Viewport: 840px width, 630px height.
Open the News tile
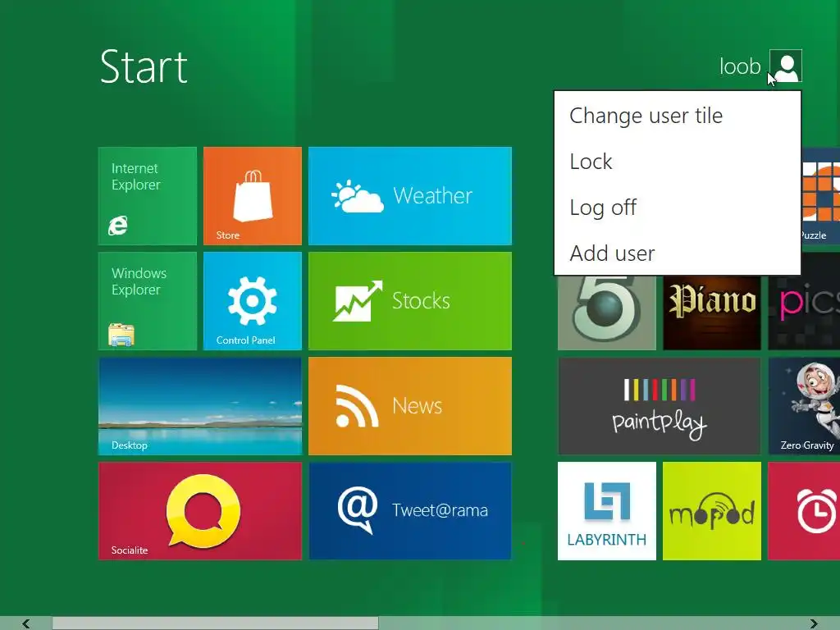pyautogui.click(x=410, y=406)
